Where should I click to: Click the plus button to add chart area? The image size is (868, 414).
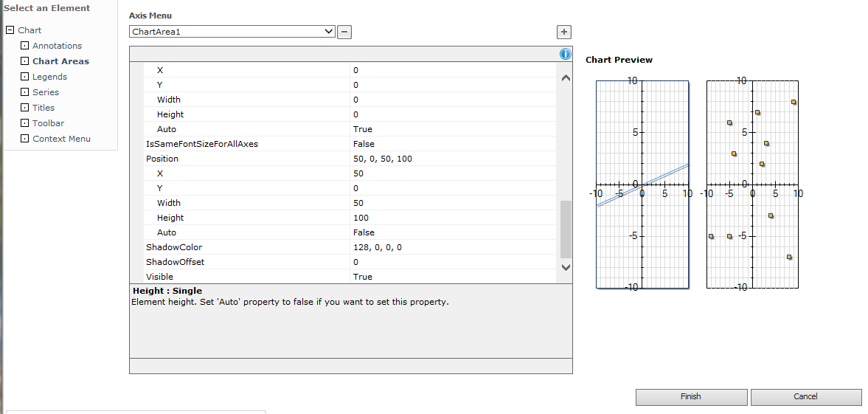(x=563, y=32)
